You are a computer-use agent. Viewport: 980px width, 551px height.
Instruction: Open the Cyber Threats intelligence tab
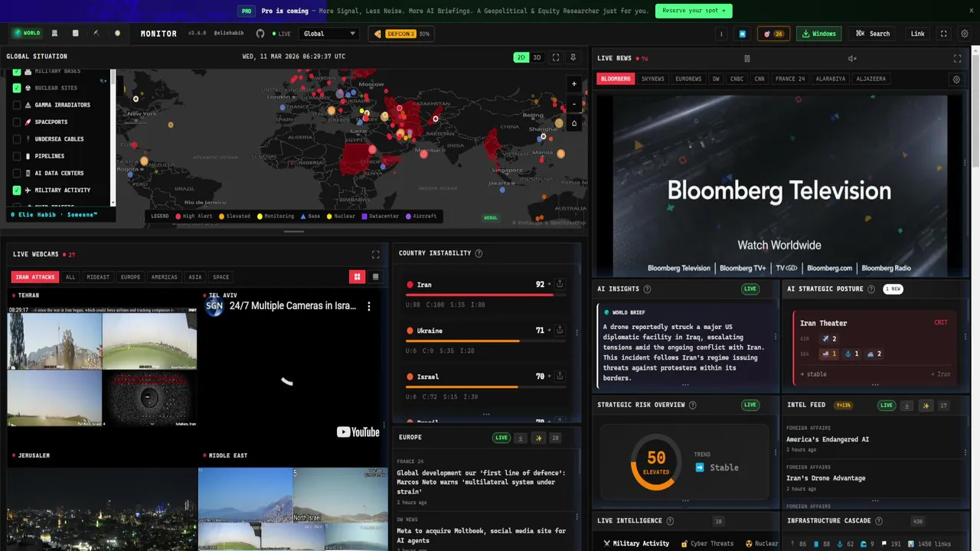click(x=707, y=543)
